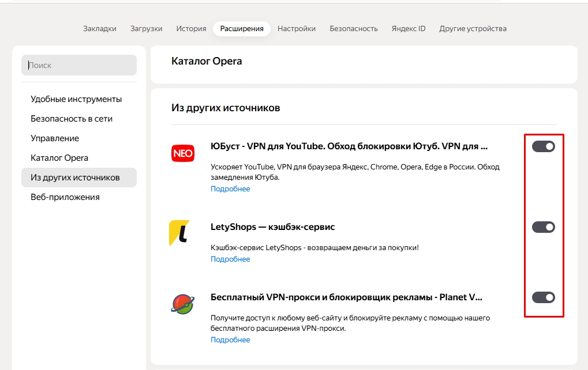This screenshot has width=588, height=370.
Task: Select Безопасность в сети in sidebar
Action: 79,119
